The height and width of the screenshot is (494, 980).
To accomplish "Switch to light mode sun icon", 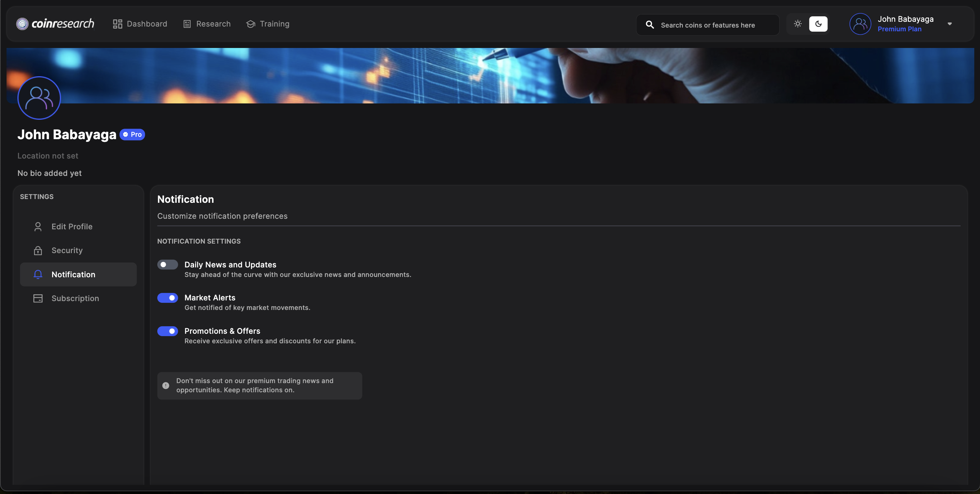I will point(798,23).
